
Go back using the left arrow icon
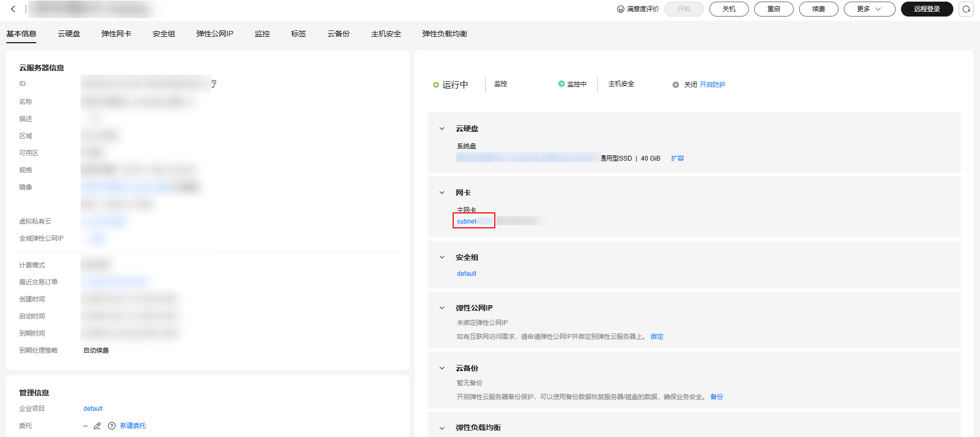tap(13, 9)
